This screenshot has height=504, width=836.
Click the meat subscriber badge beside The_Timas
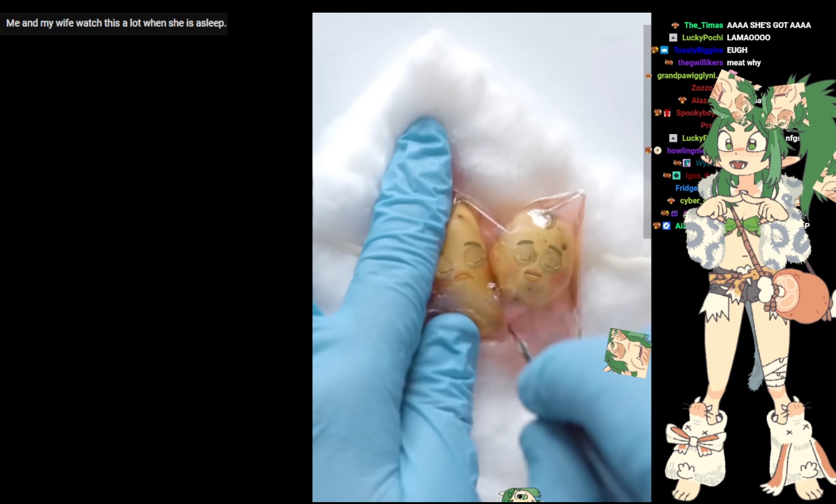675,25
